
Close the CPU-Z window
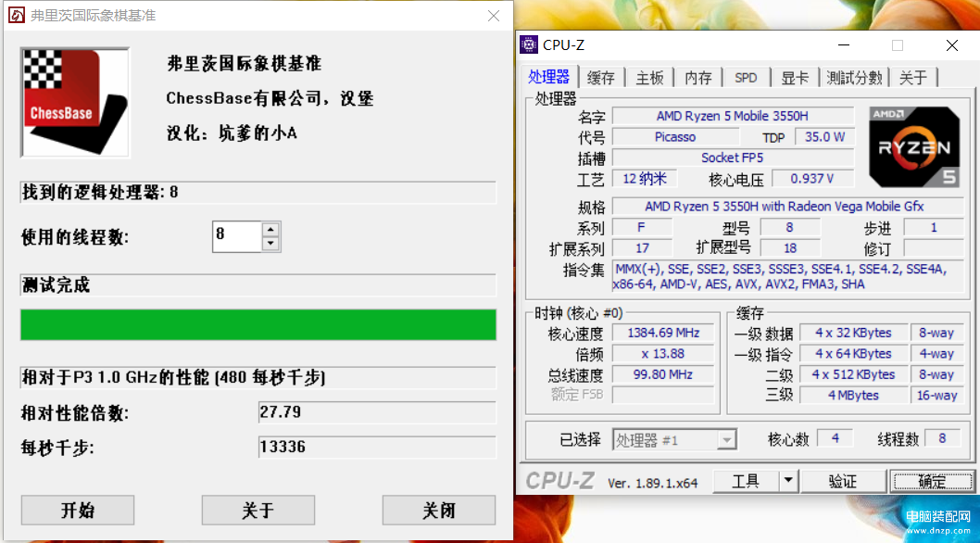click(952, 45)
